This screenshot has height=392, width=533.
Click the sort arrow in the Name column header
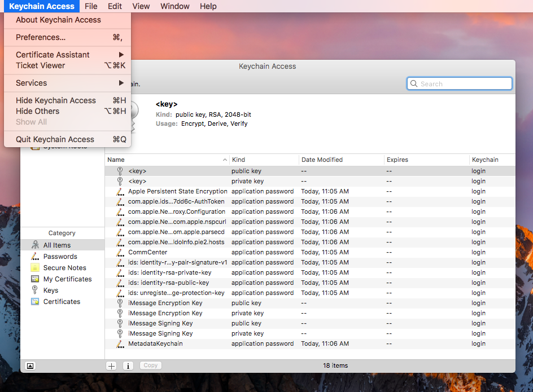tap(225, 160)
